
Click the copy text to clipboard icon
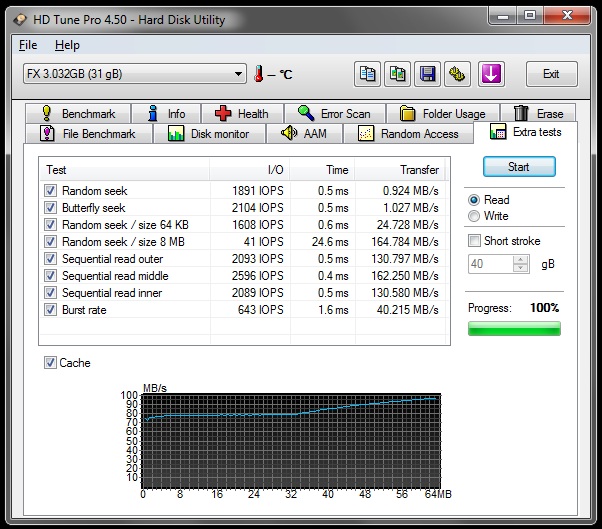coord(367,74)
